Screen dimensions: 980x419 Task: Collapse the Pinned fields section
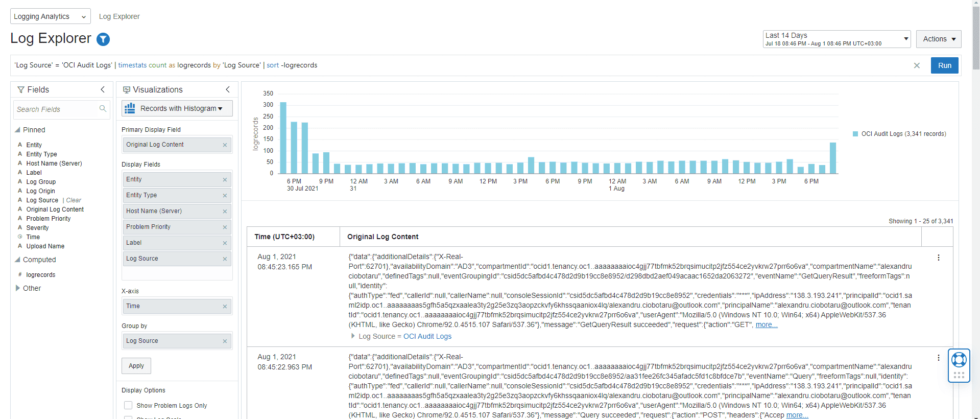pos(18,130)
